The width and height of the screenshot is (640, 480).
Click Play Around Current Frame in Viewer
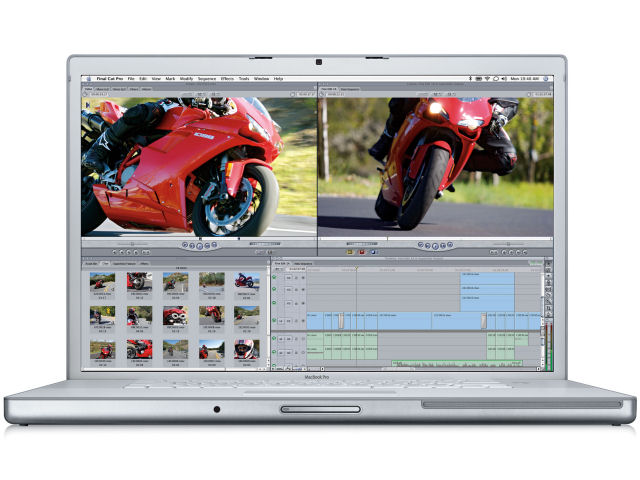point(207,245)
